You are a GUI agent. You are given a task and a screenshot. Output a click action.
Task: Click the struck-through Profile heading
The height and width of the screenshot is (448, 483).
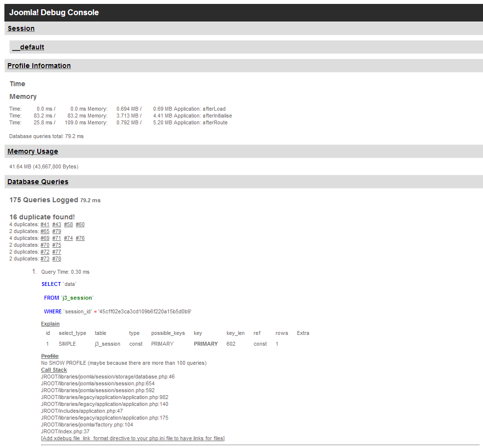(x=49, y=356)
